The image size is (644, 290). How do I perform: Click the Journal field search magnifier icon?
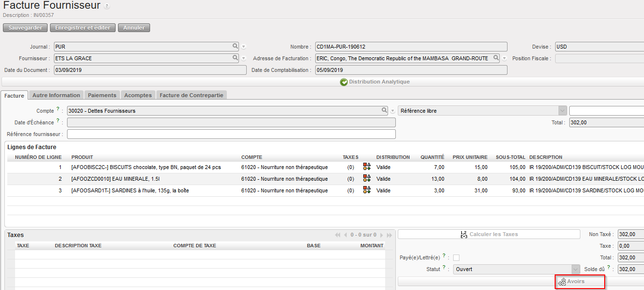pyautogui.click(x=235, y=47)
